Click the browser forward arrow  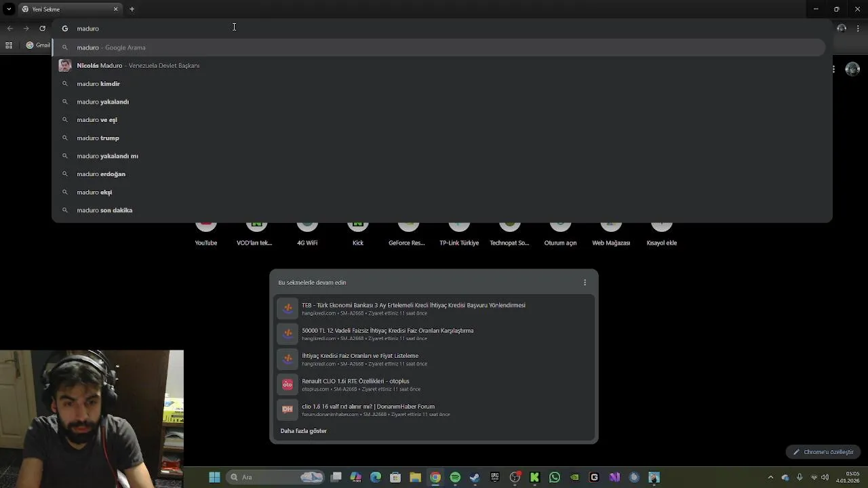click(26, 28)
